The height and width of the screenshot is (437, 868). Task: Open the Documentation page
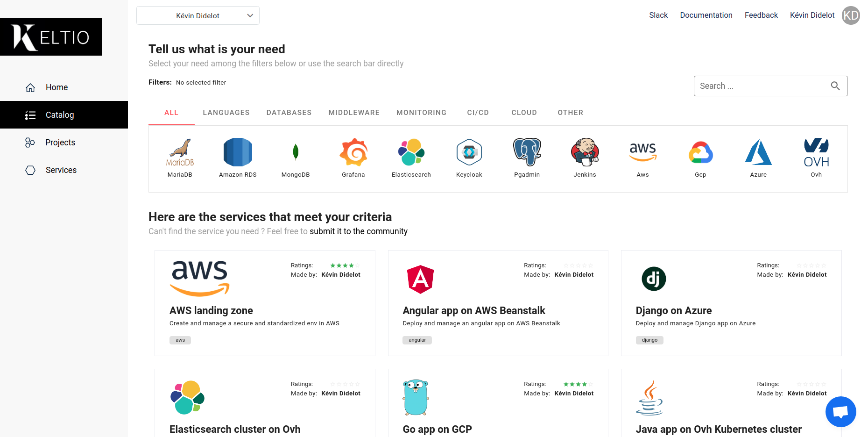coord(706,15)
